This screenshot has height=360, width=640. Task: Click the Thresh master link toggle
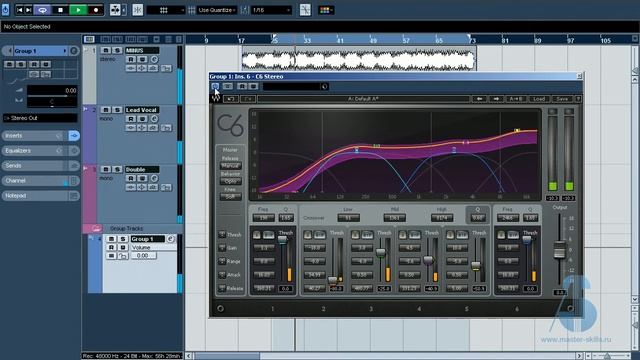222,234
